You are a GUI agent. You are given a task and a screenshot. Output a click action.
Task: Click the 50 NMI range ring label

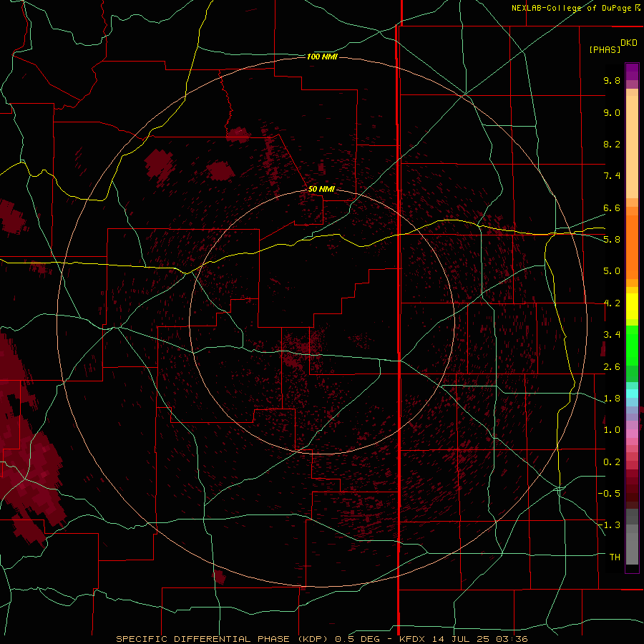pos(321,189)
